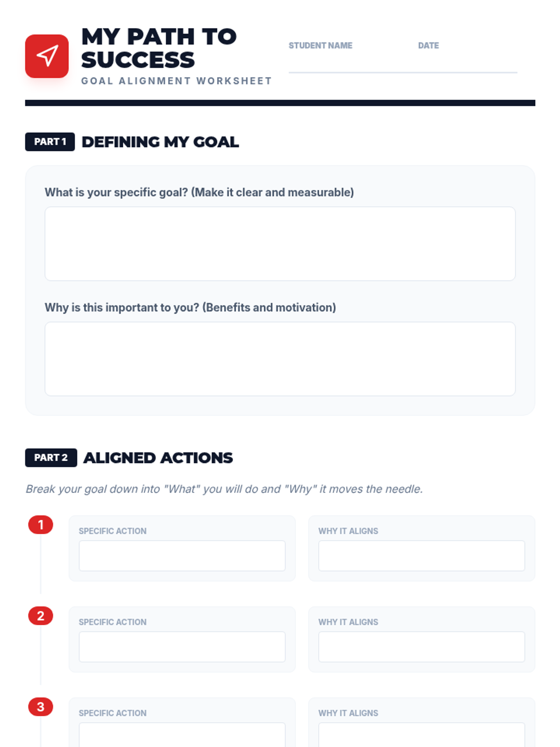
Task: Click the red step 2 badge
Action: coord(41,616)
